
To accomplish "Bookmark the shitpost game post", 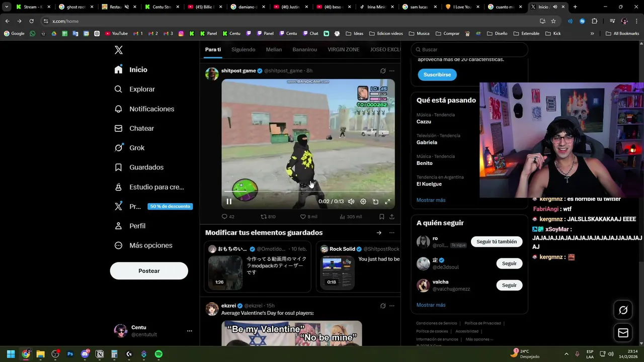I will pos(381,217).
